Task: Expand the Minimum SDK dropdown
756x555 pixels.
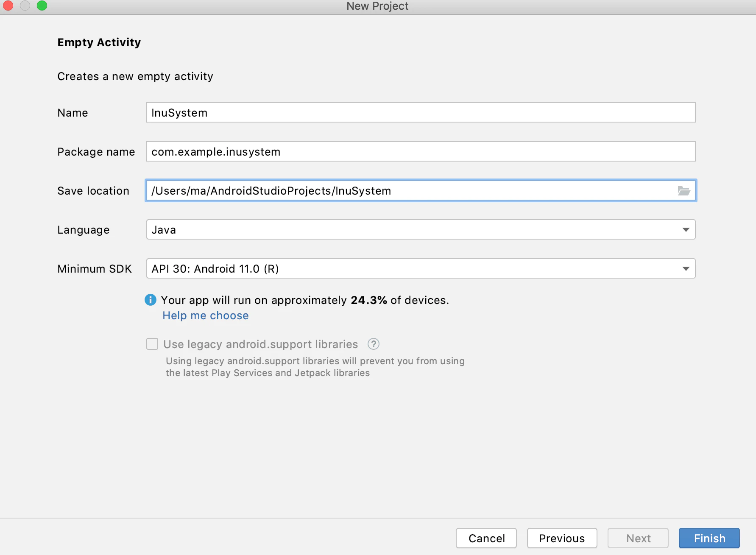Action: [x=421, y=268]
